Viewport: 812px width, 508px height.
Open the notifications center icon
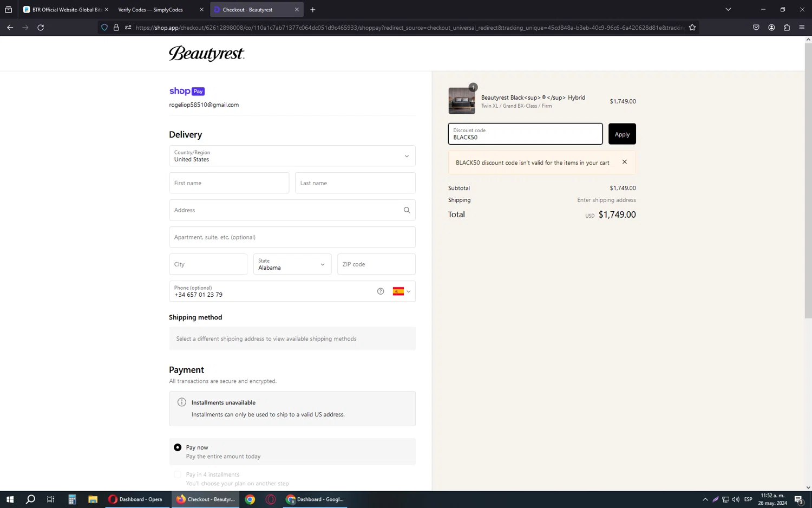click(799, 499)
